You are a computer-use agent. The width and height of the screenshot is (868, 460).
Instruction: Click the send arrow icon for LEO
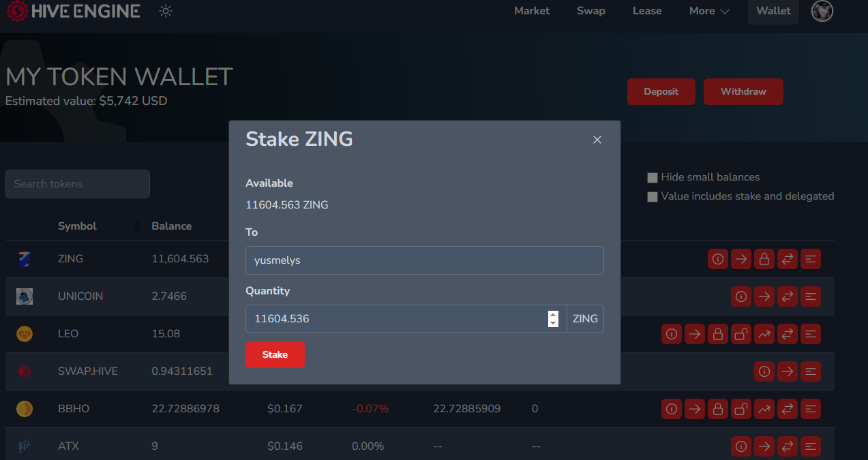[695, 334]
